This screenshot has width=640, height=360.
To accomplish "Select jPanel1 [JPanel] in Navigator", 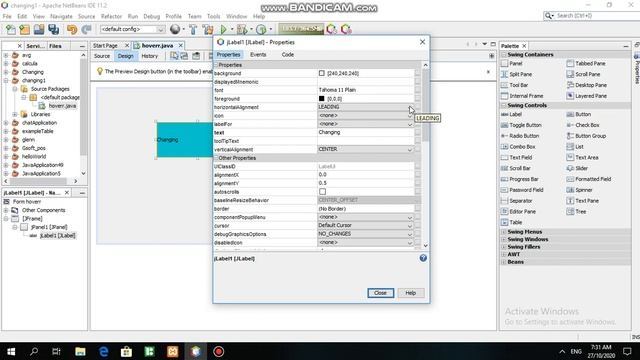I will point(49,227).
